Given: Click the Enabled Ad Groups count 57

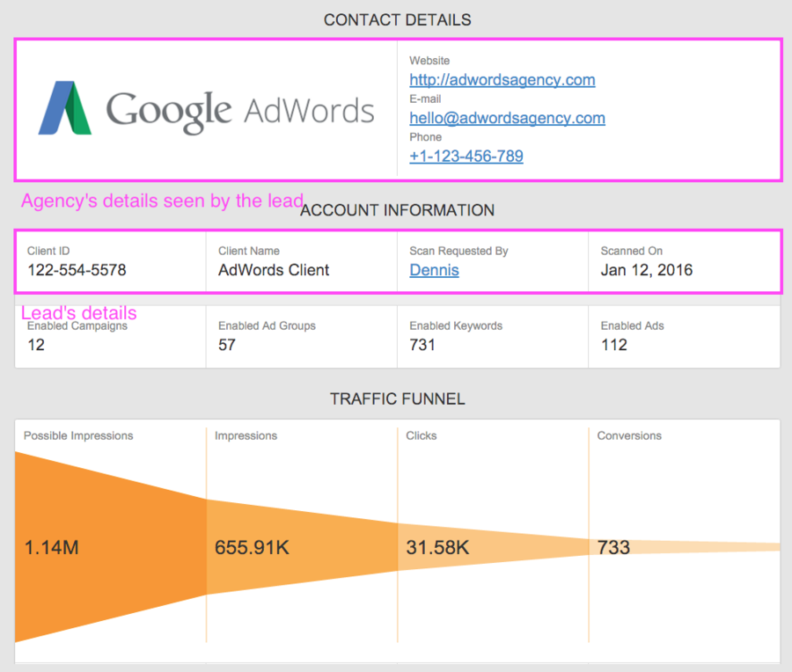Looking at the screenshot, I should 227,345.
